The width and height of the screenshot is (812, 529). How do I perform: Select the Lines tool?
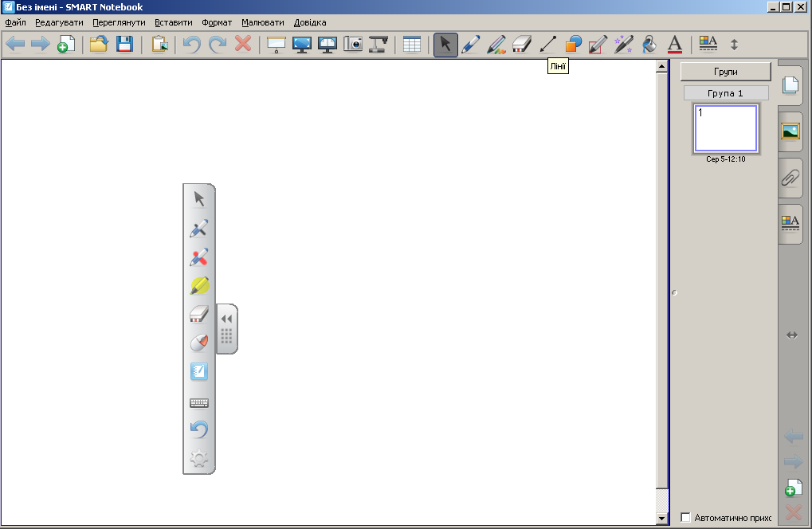pyautogui.click(x=547, y=45)
